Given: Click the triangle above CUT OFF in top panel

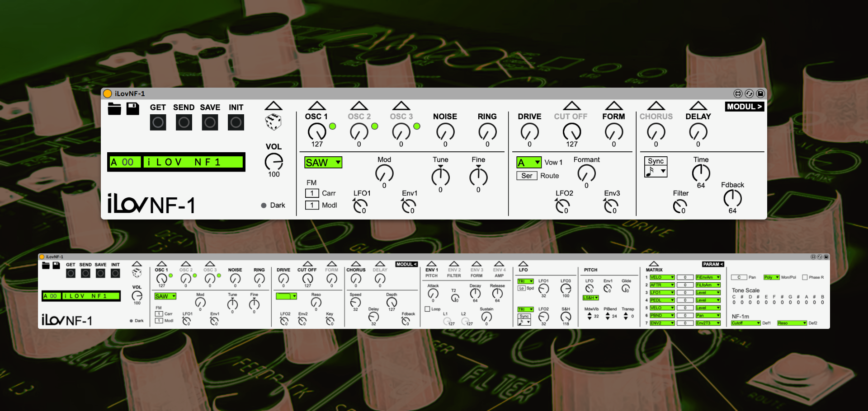Looking at the screenshot, I should tap(571, 106).
